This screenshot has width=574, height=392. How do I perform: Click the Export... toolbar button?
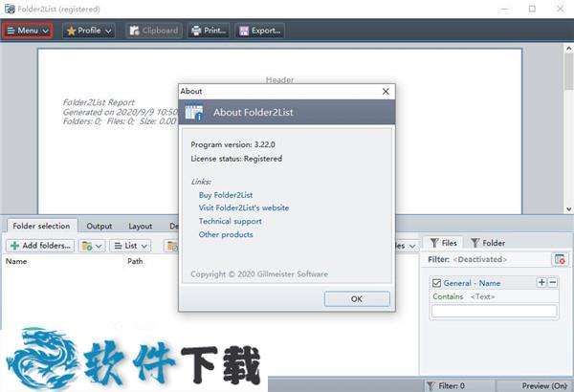click(260, 31)
